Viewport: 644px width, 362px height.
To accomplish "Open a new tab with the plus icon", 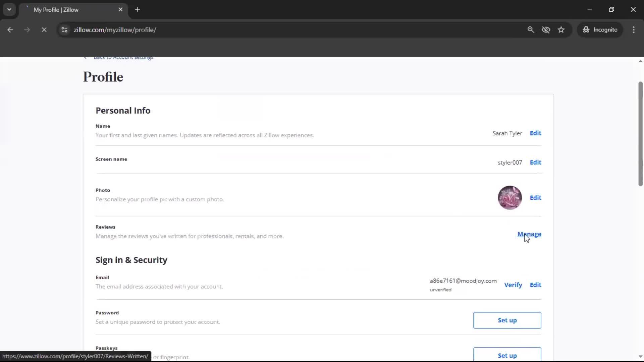I will (138, 9).
